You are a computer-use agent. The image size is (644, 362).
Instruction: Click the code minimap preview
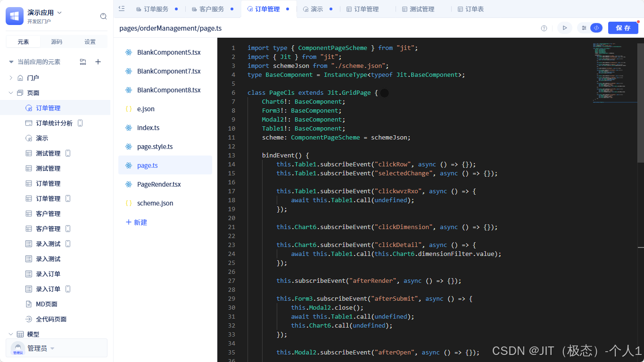coord(615,72)
